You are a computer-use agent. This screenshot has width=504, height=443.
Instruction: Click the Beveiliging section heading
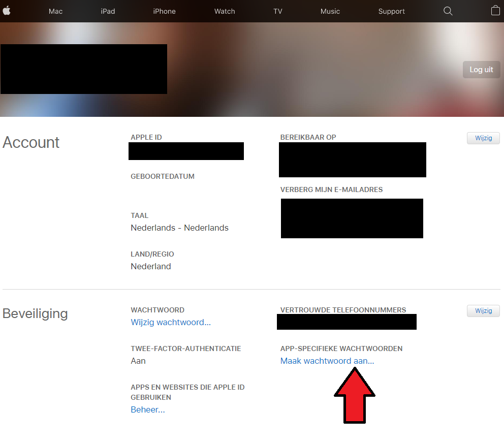click(x=35, y=313)
